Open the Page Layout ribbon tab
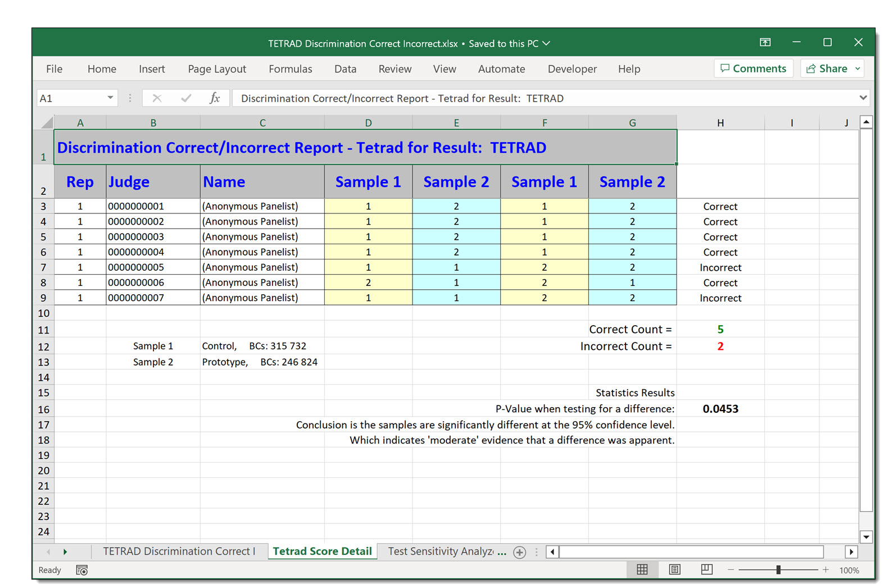 (217, 69)
